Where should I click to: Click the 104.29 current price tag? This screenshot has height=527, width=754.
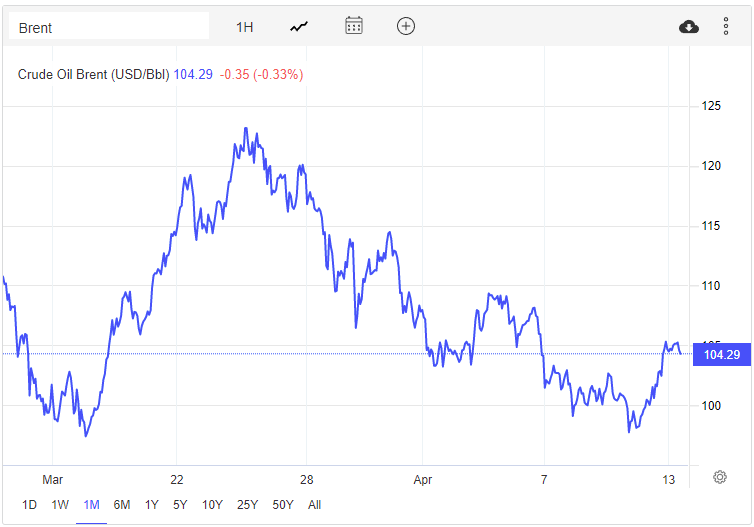pyautogui.click(x=721, y=354)
